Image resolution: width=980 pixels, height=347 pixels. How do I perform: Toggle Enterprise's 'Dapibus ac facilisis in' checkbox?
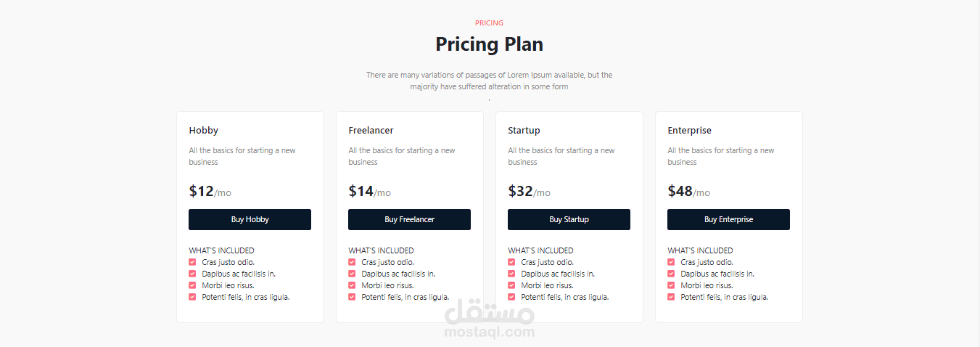[x=671, y=274]
